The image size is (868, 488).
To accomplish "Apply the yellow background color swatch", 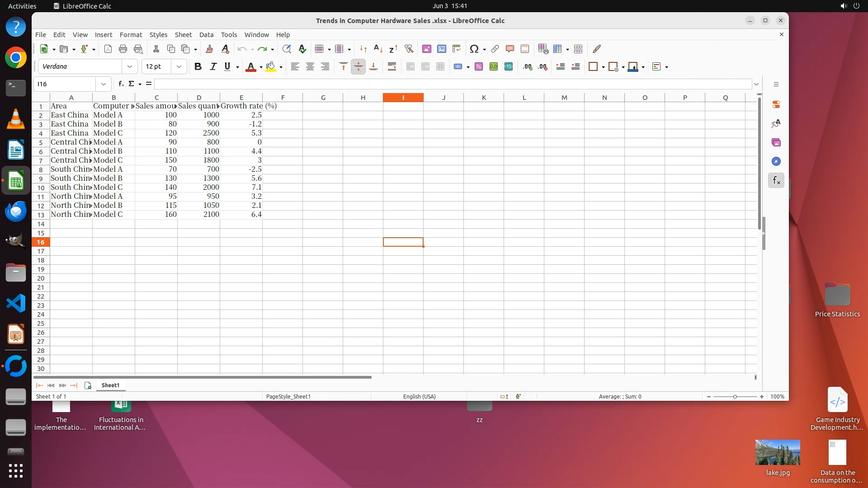I will 270,66.
